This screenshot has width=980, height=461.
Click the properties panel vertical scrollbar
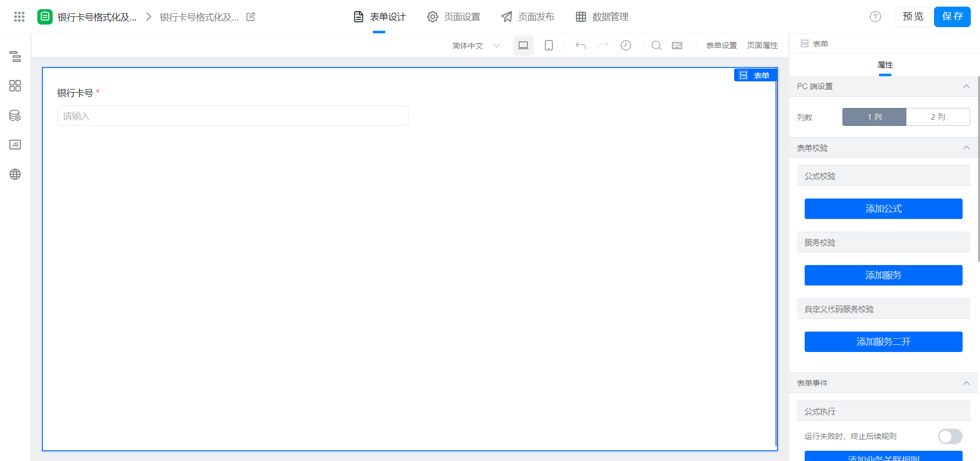pyautogui.click(x=978, y=169)
